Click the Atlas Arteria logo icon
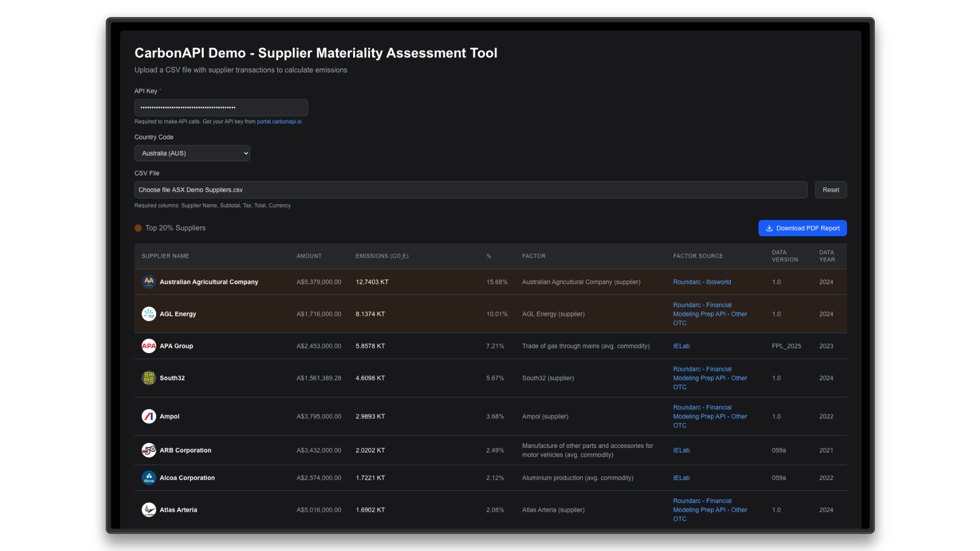980x551 pixels. pyautogui.click(x=149, y=510)
